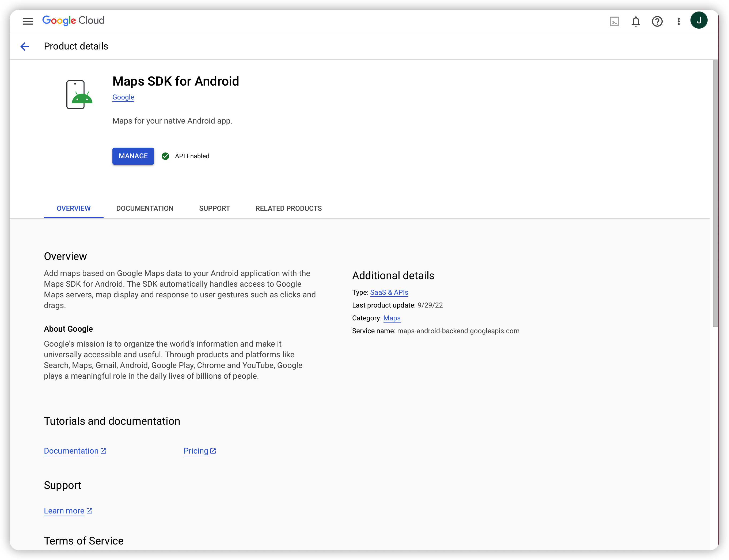Click the About Google subheading

[x=68, y=329]
